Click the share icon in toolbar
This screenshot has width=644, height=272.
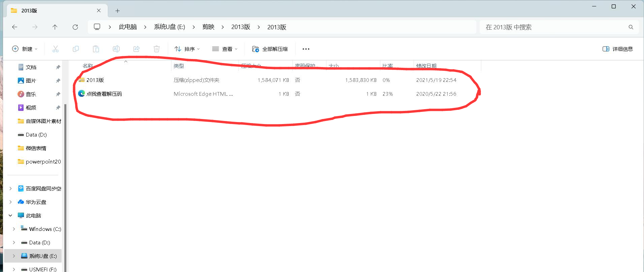point(136,49)
